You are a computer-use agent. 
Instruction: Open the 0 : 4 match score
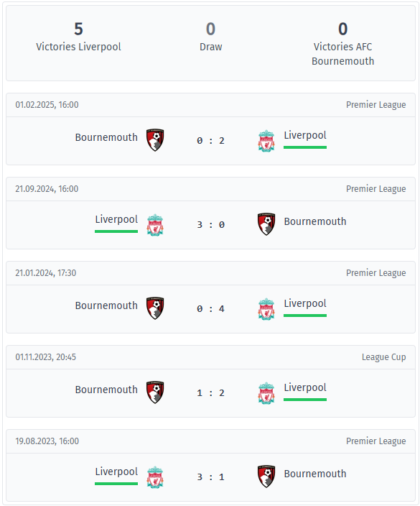tap(210, 309)
